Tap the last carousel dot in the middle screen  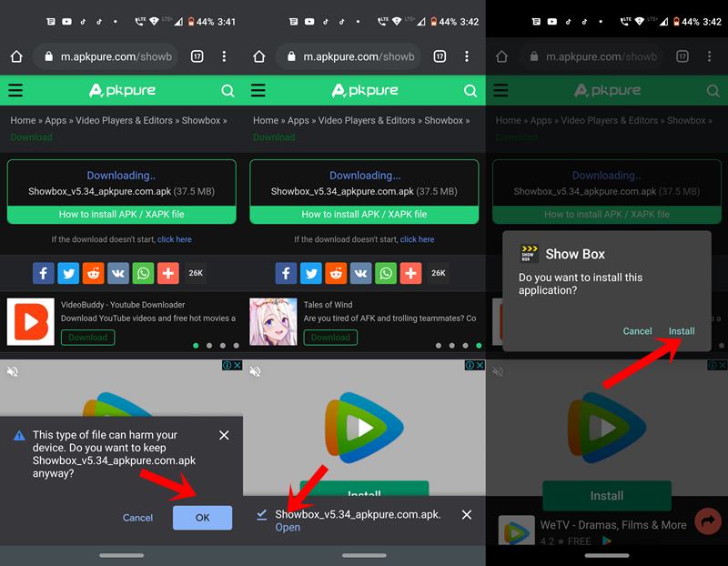479,346
